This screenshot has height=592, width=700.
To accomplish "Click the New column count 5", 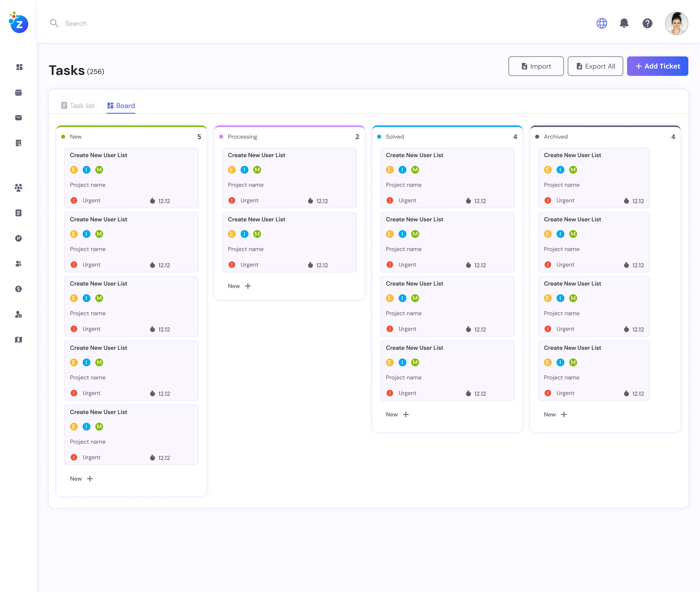I will point(199,137).
